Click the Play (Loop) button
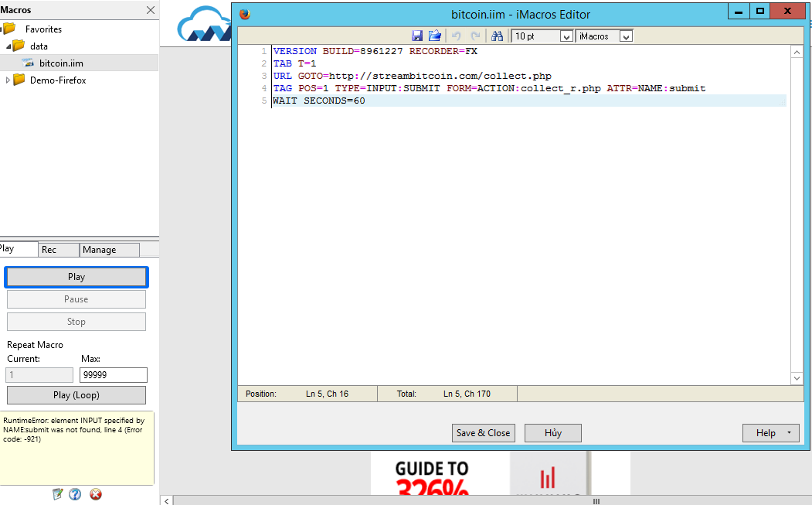 tap(76, 395)
